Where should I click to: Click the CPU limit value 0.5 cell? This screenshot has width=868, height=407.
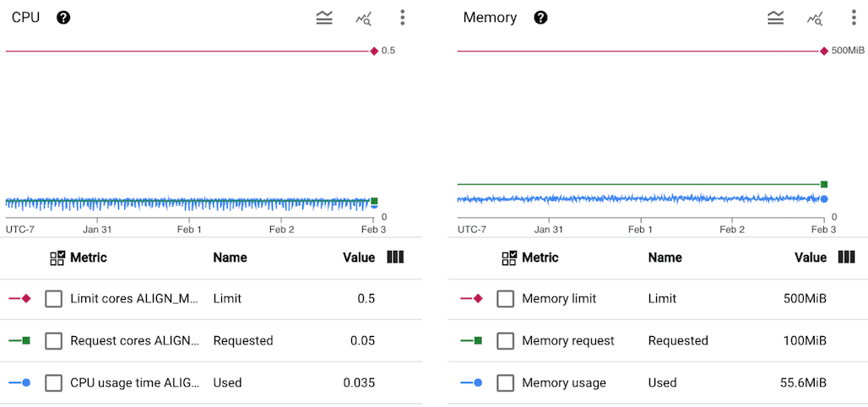click(x=366, y=299)
